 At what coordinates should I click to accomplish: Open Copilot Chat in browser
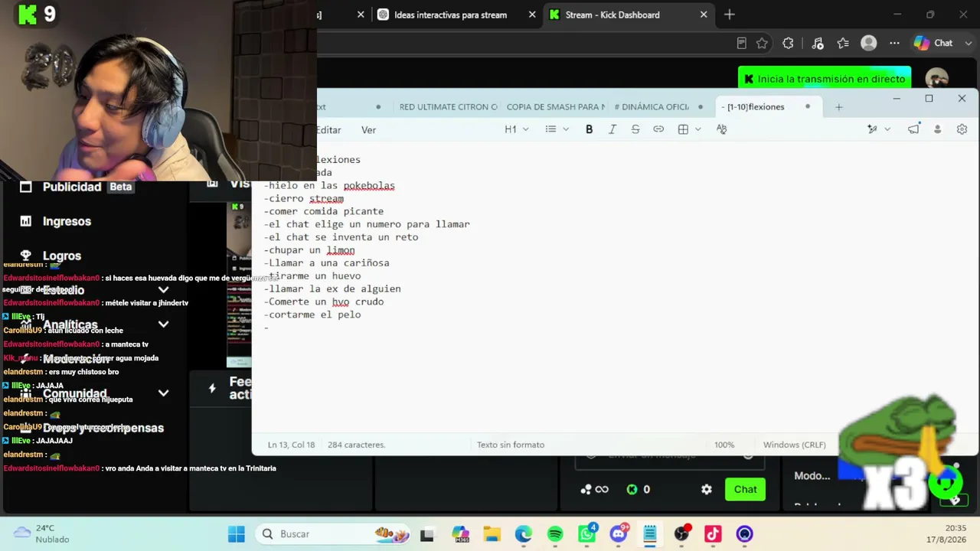(x=933, y=43)
